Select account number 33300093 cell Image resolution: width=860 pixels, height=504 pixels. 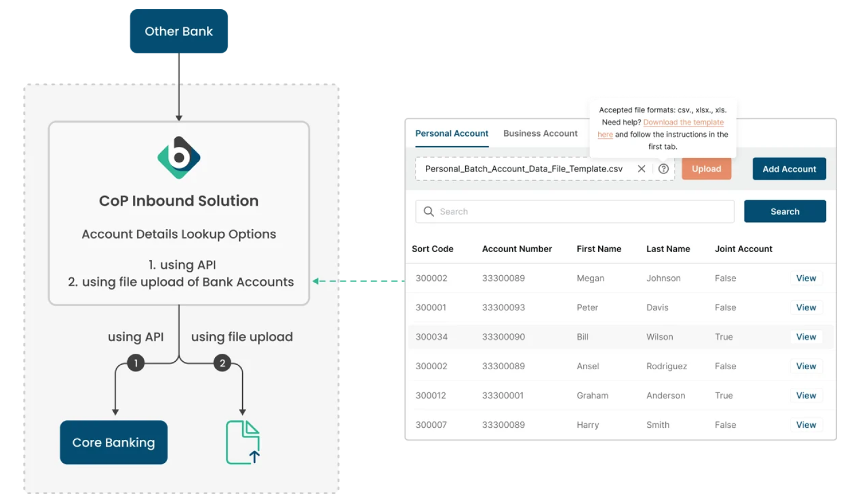click(503, 307)
